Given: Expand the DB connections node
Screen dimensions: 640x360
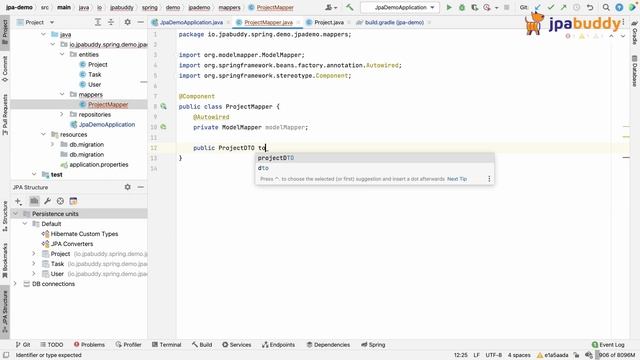Looking at the screenshot, I should tap(16, 284).
